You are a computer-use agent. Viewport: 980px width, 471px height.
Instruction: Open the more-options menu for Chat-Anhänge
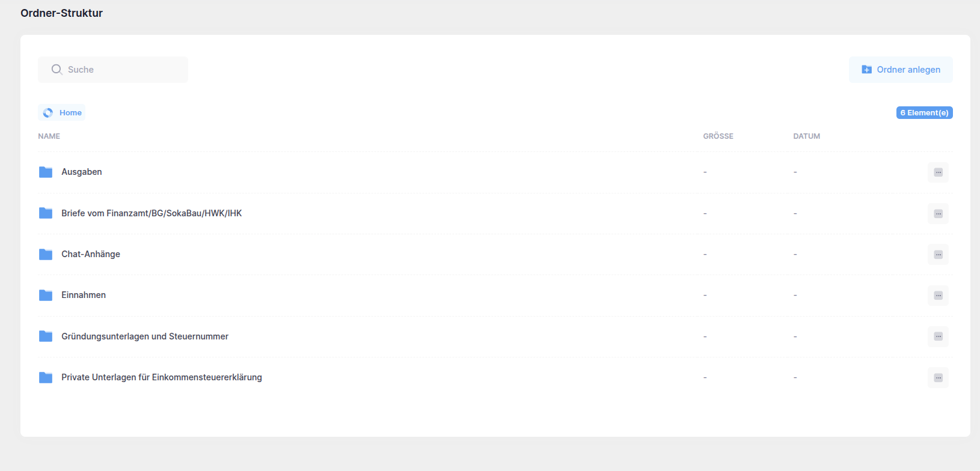[x=938, y=255]
